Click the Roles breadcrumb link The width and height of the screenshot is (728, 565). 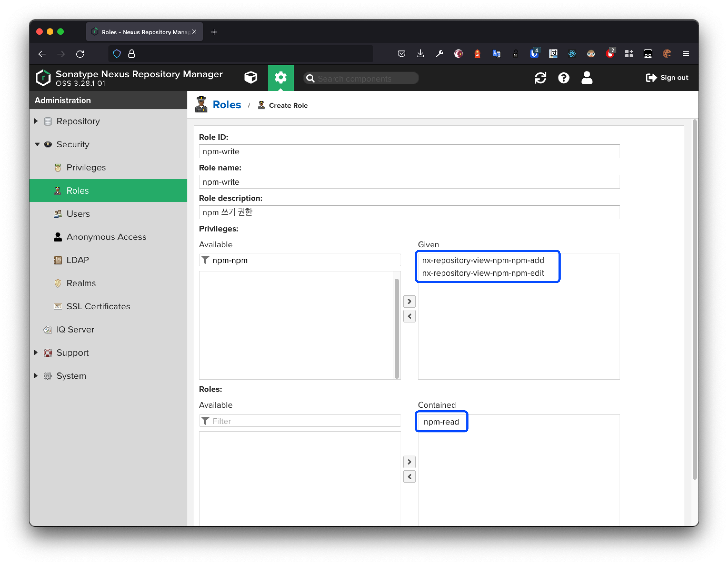227,105
